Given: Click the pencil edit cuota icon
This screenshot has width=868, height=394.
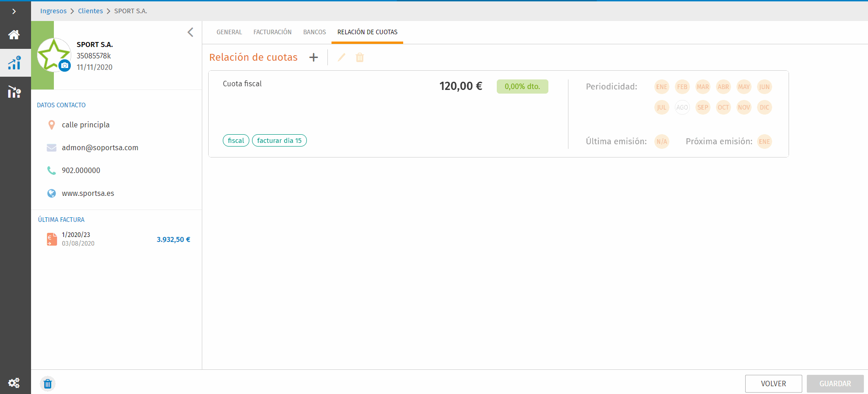Looking at the screenshot, I should 342,58.
